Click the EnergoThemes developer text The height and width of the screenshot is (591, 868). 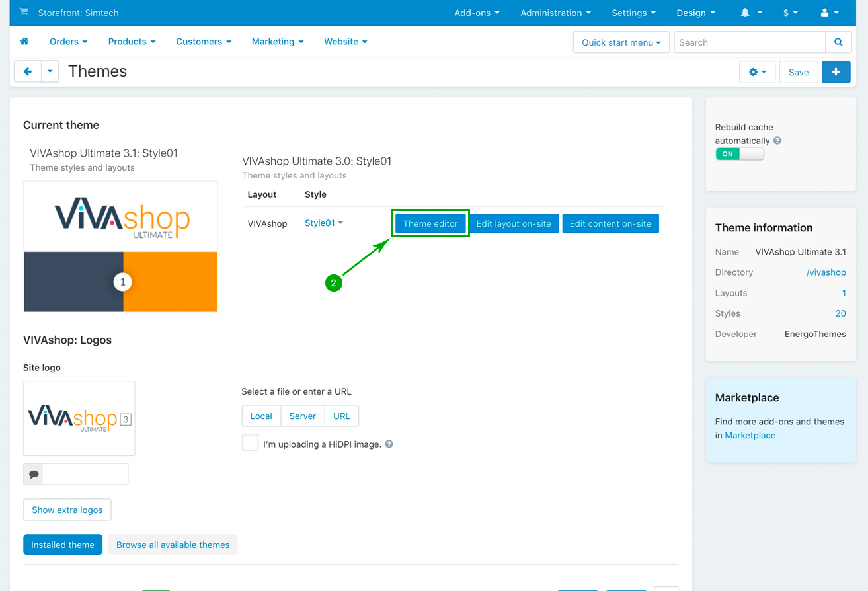(815, 334)
